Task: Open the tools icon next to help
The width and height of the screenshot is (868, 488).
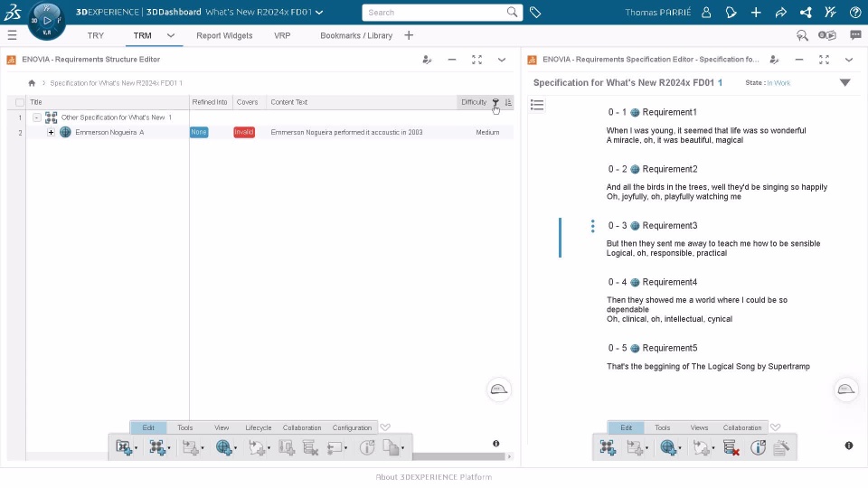Action: click(x=830, y=12)
